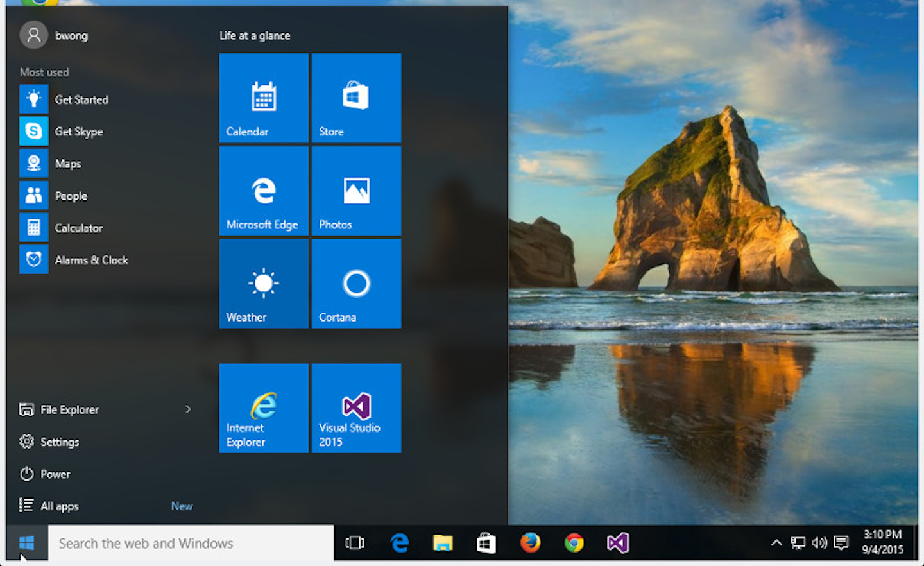Open the Calendar tile
Image resolution: width=924 pixels, height=566 pixels.
coord(264,98)
